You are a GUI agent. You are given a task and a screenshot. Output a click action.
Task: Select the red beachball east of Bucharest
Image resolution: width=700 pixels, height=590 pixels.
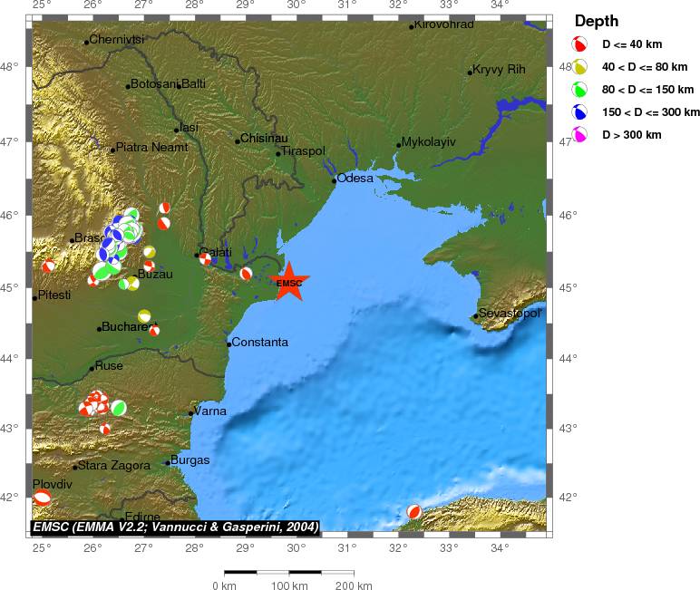(x=154, y=331)
